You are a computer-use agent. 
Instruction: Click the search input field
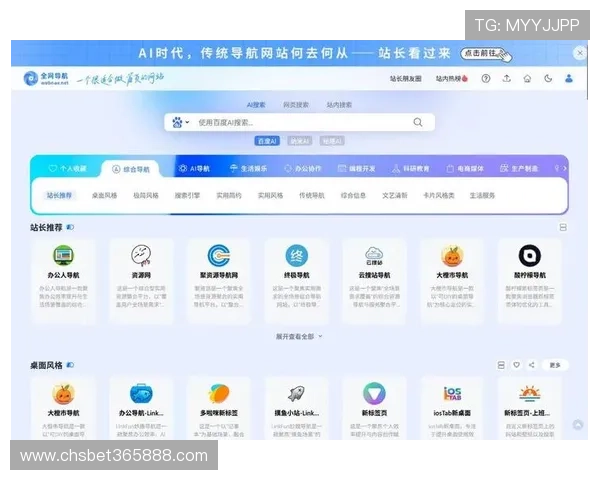(x=302, y=122)
